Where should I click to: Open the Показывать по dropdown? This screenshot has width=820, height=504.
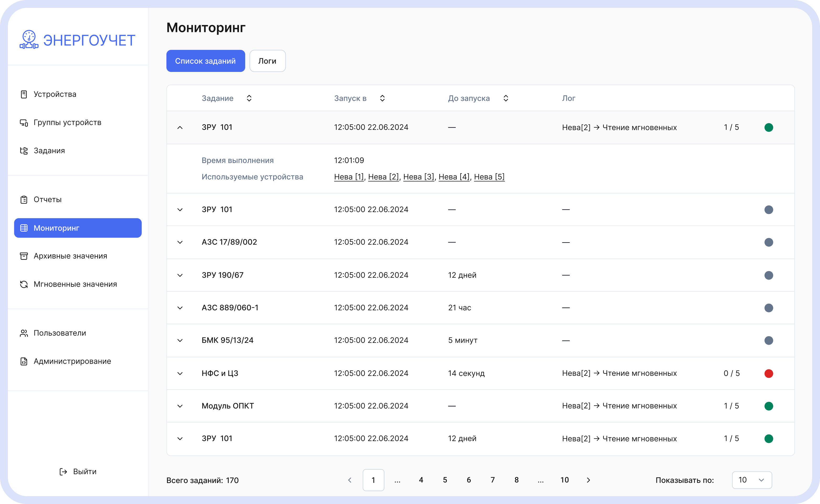[x=752, y=480]
